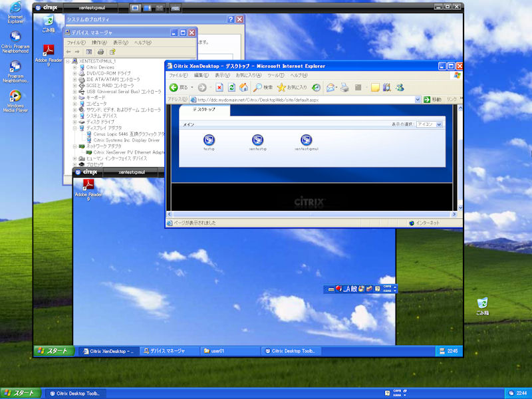
Task: Collapse the ディスプレイ アダプタ node
Action: [74, 128]
